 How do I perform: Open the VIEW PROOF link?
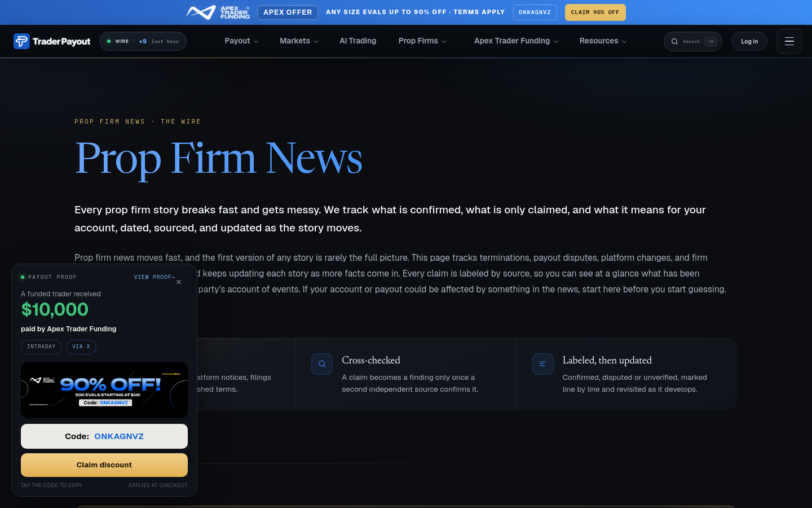[x=155, y=277]
